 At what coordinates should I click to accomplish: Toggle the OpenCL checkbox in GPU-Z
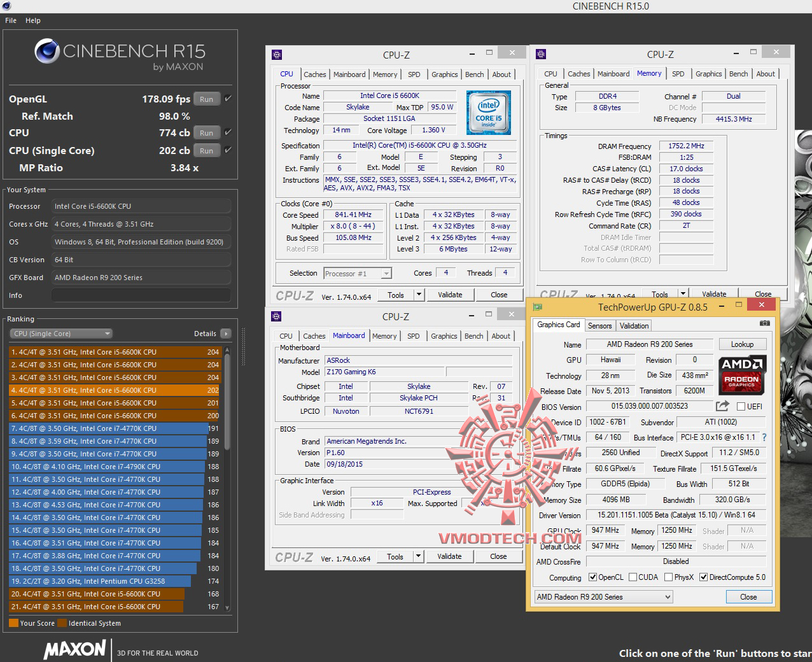[x=593, y=577]
